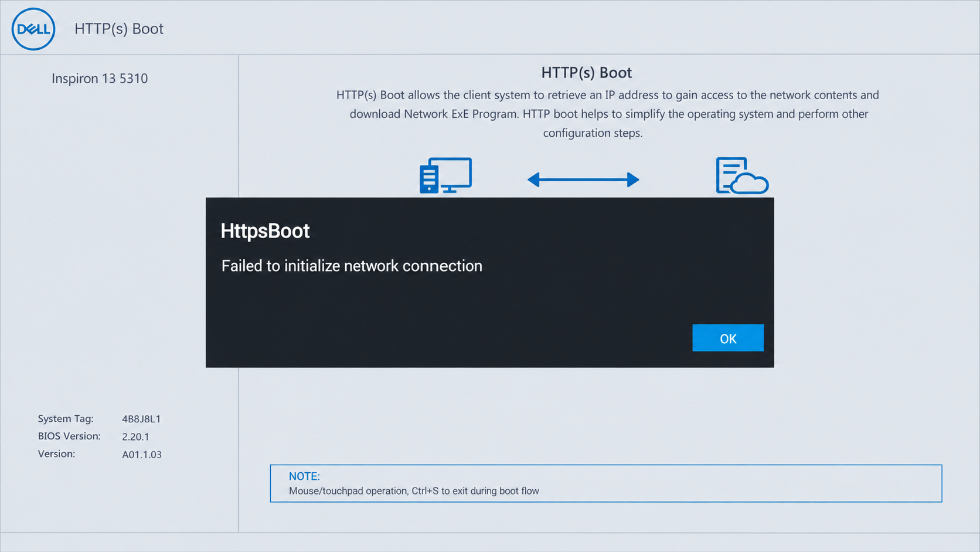Image resolution: width=980 pixels, height=552 pixels.
Task: Click the Version value A01.1.03
Action: click(142, 455)
